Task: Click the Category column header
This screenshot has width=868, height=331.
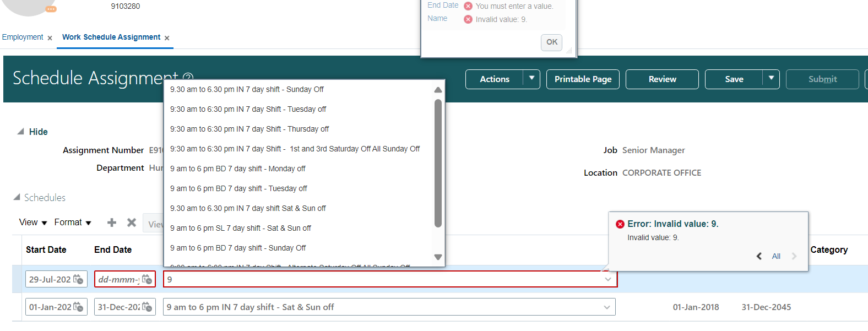Action: pyautogui.click(x=829, y=249)
